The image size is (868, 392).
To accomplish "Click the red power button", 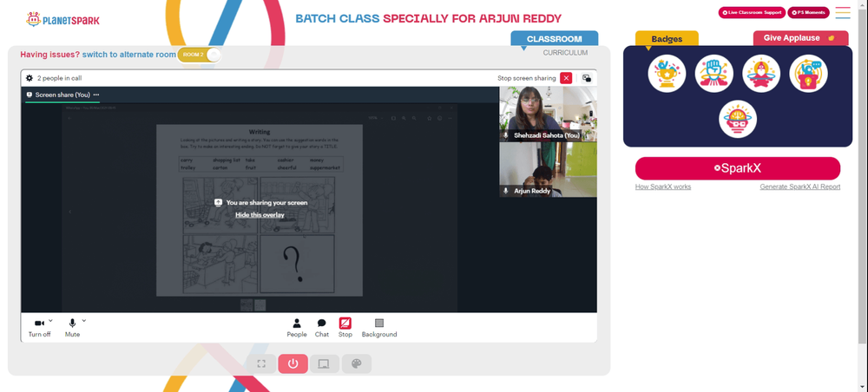I will tap(293, 363).
